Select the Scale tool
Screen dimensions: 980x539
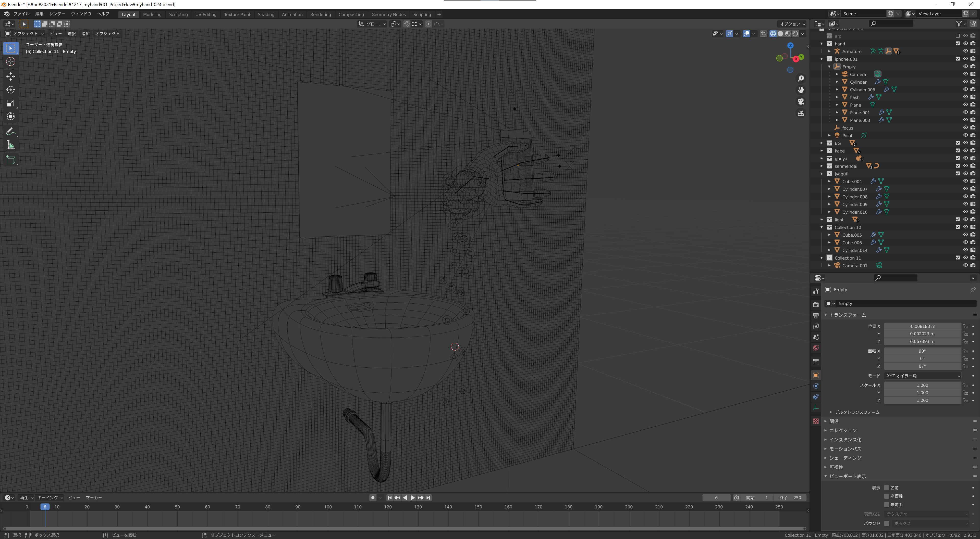(11, 103)
